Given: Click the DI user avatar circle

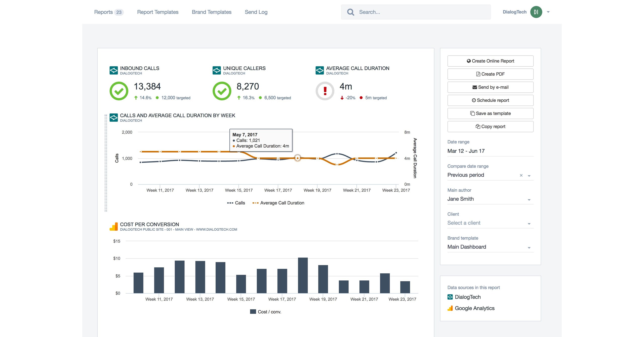Looking at the screenshot, I should coord(536,12).
